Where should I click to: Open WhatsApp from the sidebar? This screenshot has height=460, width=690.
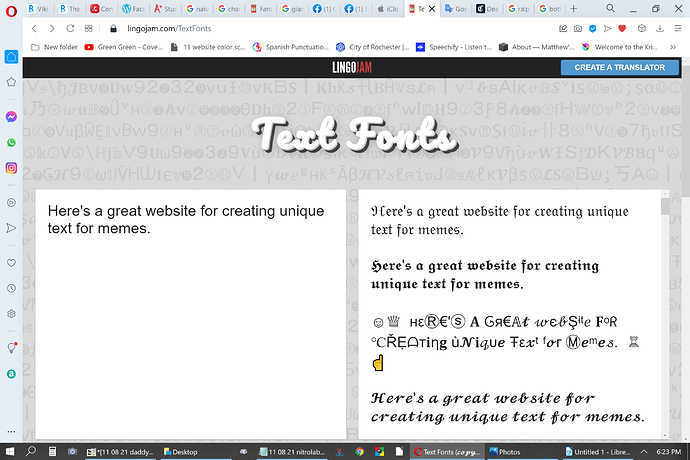(x=11, y=143)
